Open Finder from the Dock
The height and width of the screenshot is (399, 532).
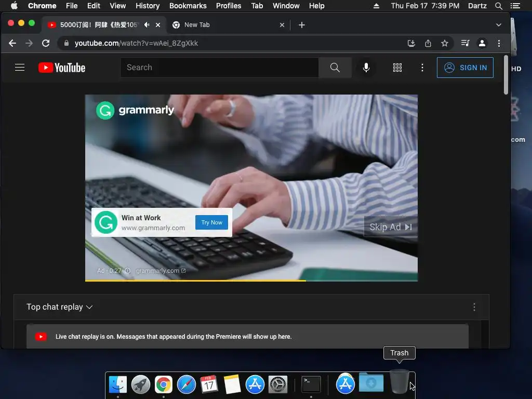118,384
